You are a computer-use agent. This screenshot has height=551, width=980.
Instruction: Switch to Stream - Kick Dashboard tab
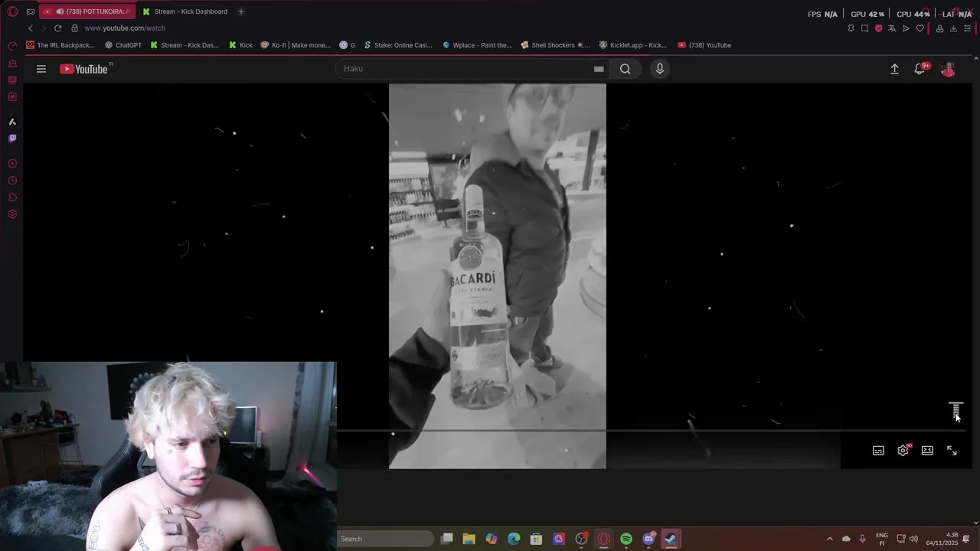tap(185, 11)
